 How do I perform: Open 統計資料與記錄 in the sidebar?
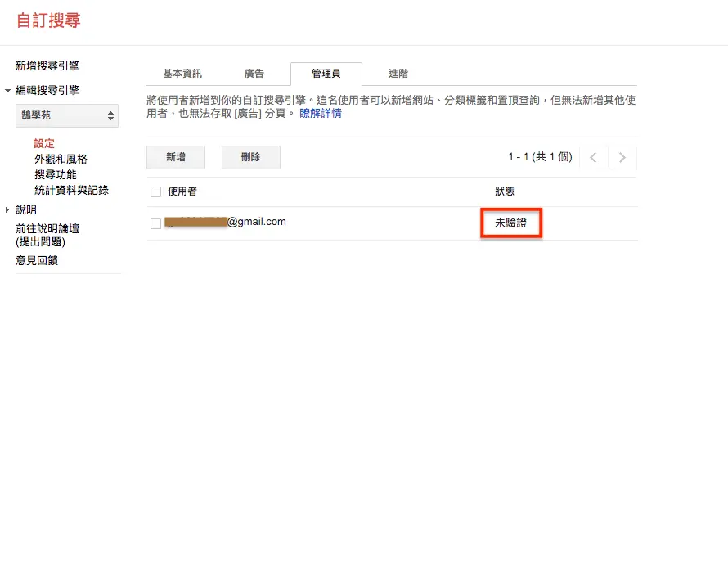[x=71, y=190]
